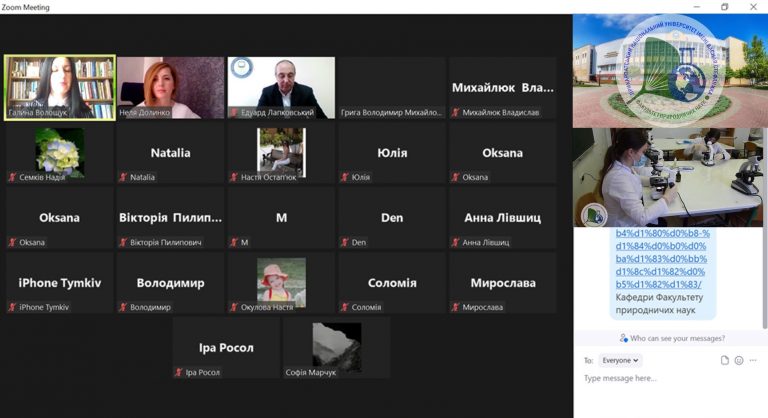Click Who can see your messages? link

[677, 338]
